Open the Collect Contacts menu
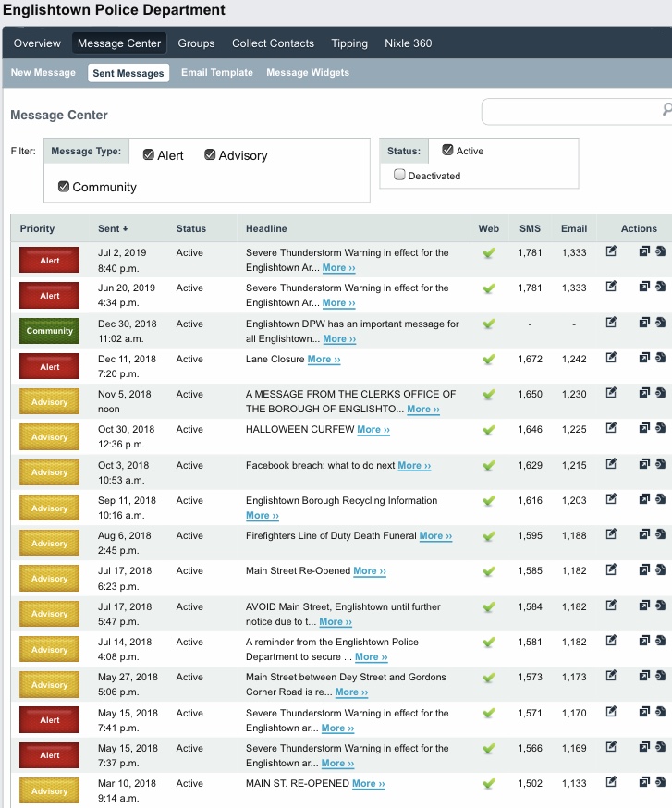 (273, 43)
